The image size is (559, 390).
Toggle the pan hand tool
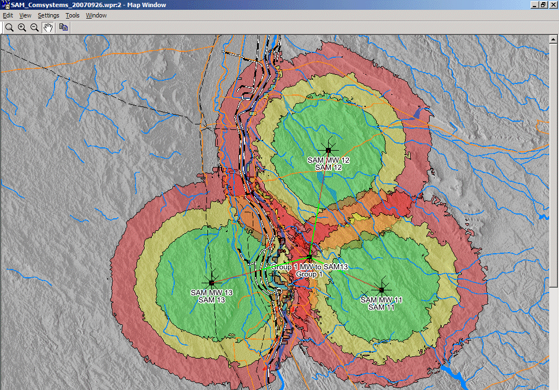click(48, 27)
